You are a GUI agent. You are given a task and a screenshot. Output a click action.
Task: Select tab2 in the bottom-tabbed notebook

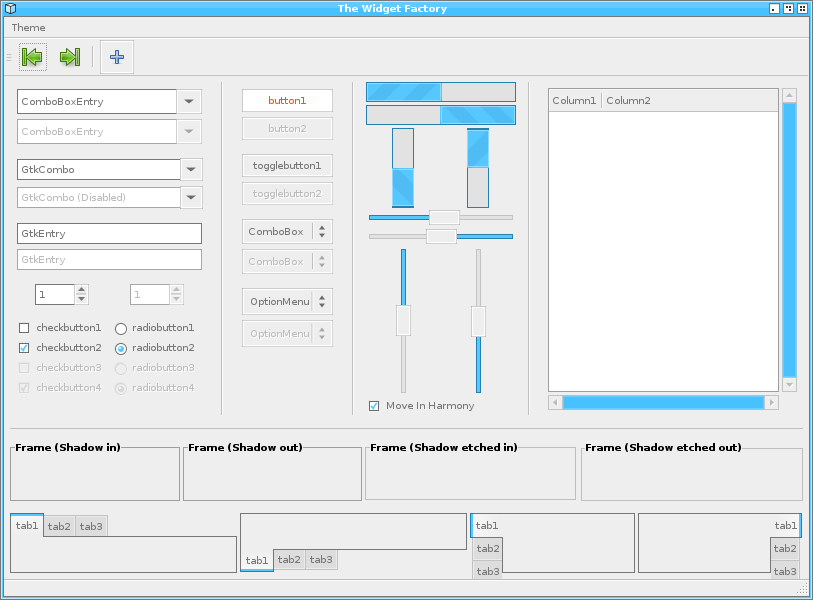pos(289,560)
